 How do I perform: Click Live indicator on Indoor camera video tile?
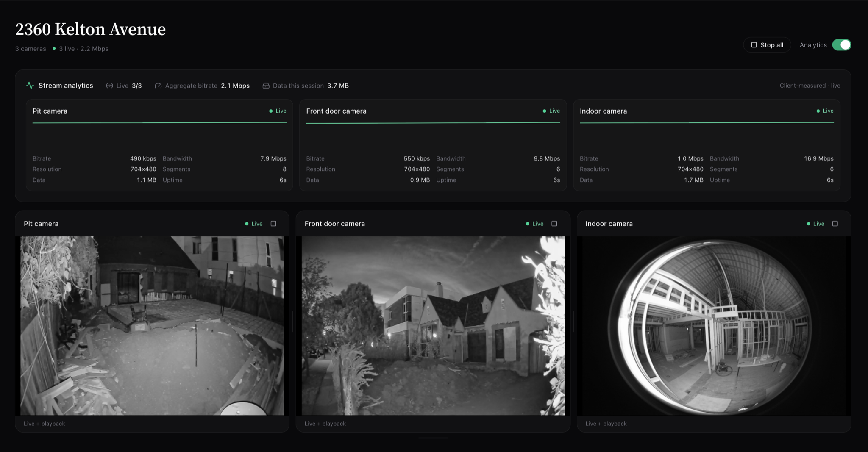(815, 224)
